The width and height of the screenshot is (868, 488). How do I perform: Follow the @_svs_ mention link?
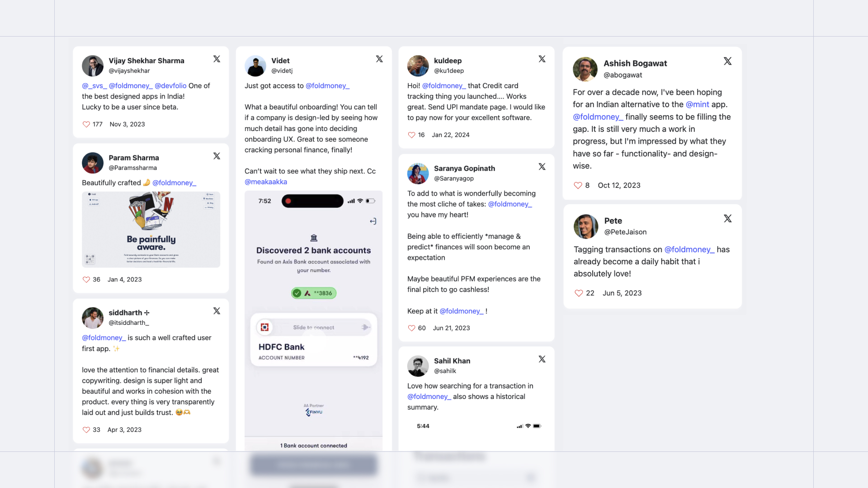94,86
